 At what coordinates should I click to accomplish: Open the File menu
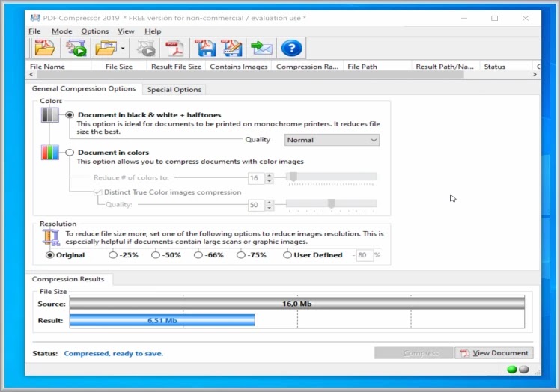click(x=34, y=31)
